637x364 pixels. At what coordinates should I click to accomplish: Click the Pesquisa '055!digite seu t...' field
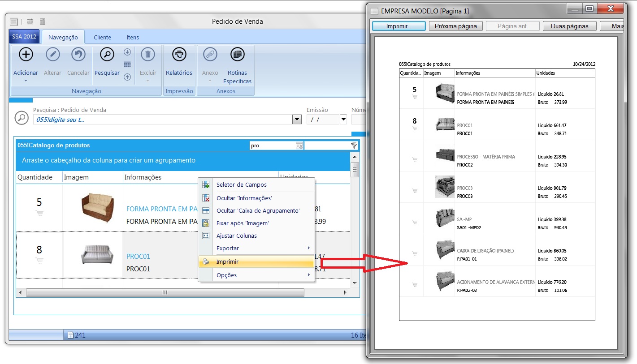(x=163, y=120)
